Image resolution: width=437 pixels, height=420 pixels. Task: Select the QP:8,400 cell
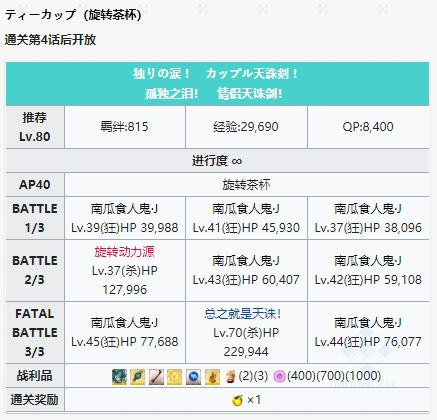(368, 127)
